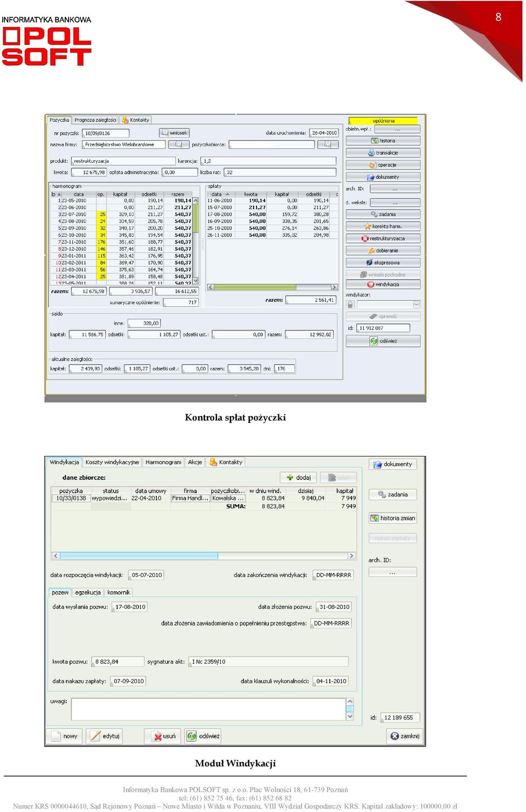Click the 'data klauzuli wykonalności' field 04-11-2010
Viewport: 526px width, 812px height.
331,681
